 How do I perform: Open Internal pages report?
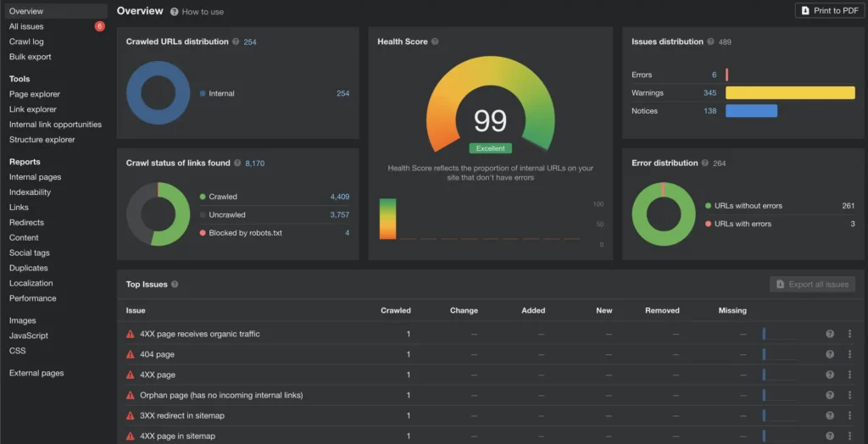click(x=36, y=177)
